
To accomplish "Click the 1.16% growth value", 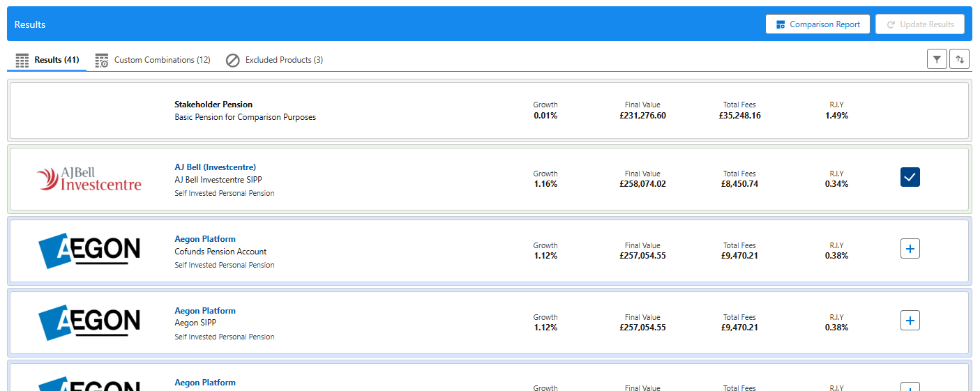I will coord(545,184).
